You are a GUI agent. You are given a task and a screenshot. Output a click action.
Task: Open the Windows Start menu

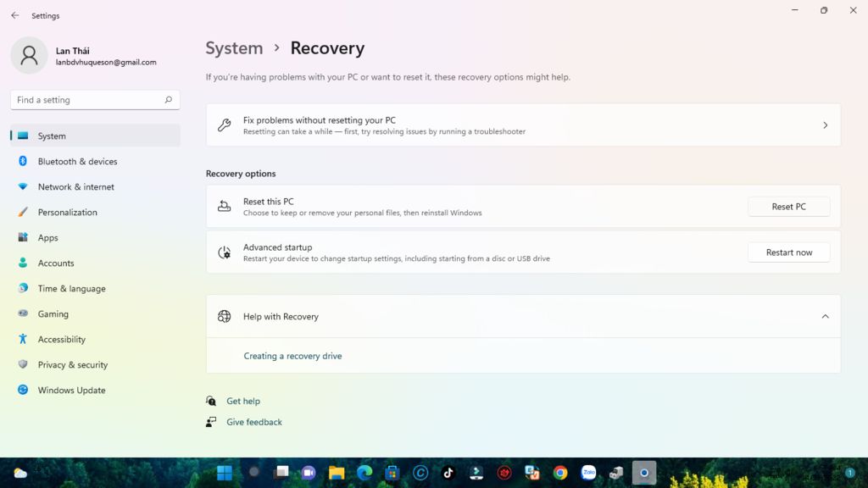[225, 473]
